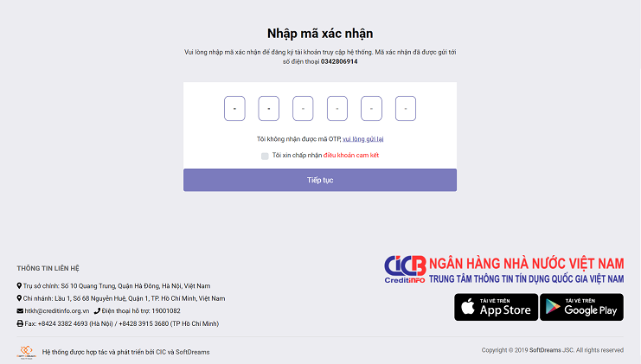641x364 pixels.
Task: Open the 'điều khoản cam kết' link
Action: coord(351,156)
